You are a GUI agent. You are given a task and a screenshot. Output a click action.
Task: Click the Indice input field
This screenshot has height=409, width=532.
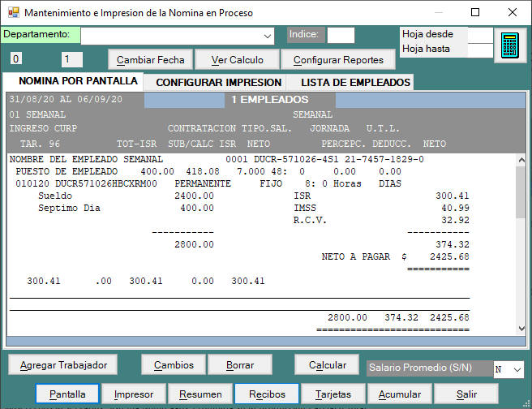tap(341, 35)
